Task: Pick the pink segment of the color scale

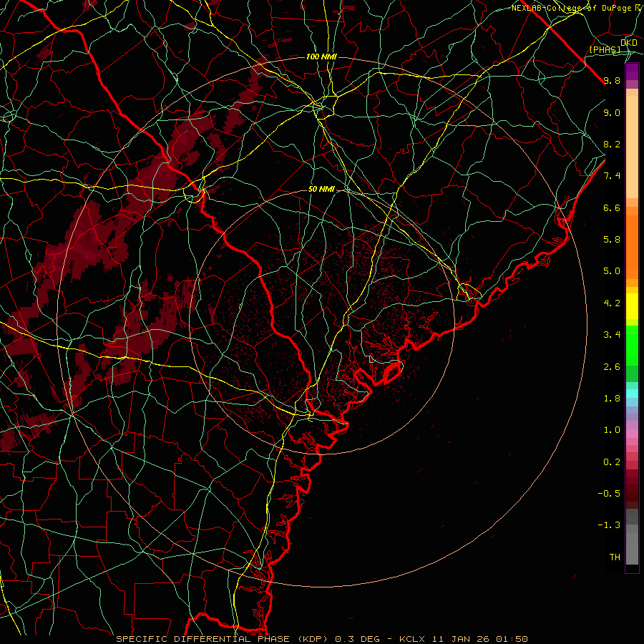Action: pyautogui.click(x=632, y=434)
